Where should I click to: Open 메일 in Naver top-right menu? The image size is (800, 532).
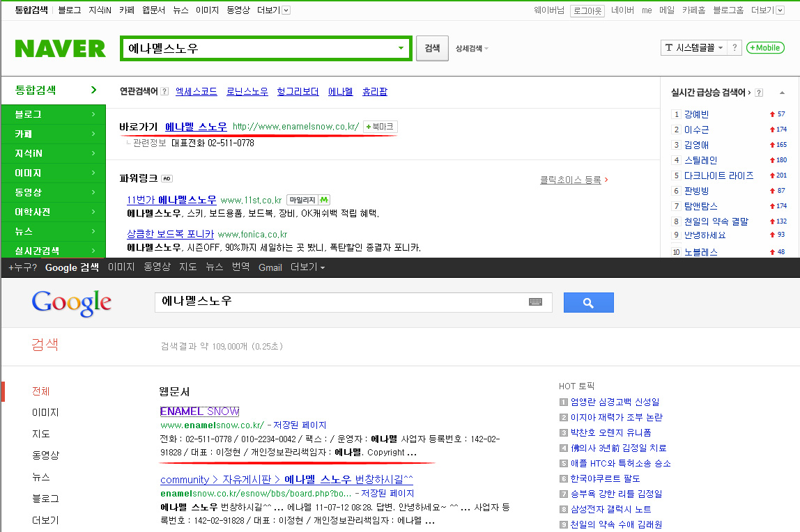(x=667, y=10)
